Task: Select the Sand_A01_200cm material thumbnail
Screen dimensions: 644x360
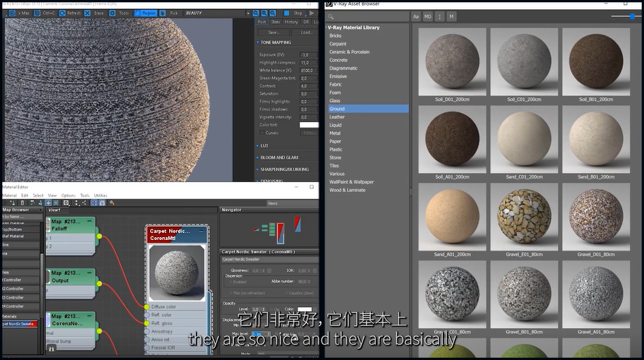Action: pyautogui.click(x=452, y=217)
